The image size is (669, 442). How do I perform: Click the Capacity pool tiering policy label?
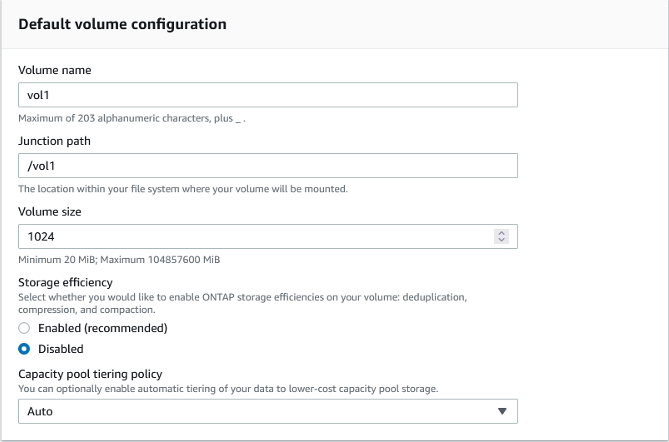[90, 374]
